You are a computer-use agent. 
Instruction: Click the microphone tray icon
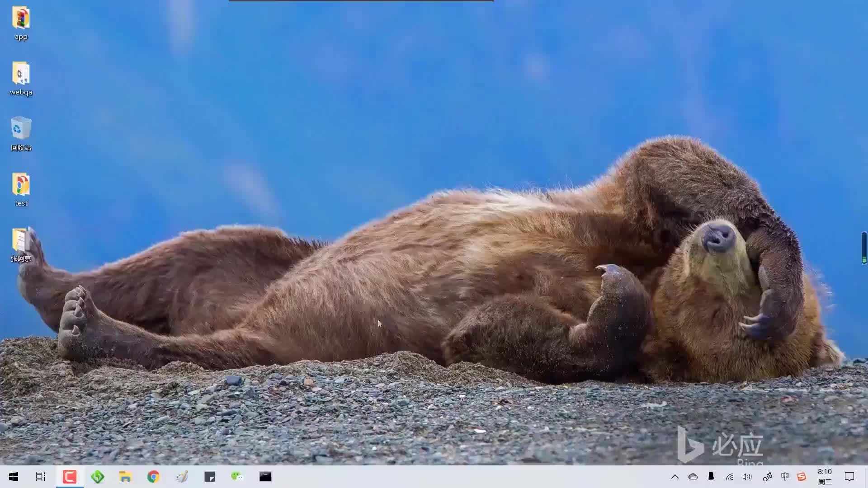tap(711, 477)
